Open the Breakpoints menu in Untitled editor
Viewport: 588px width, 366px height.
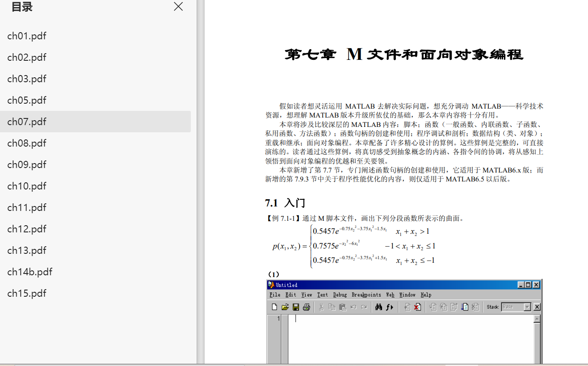[x=366, y=295]
